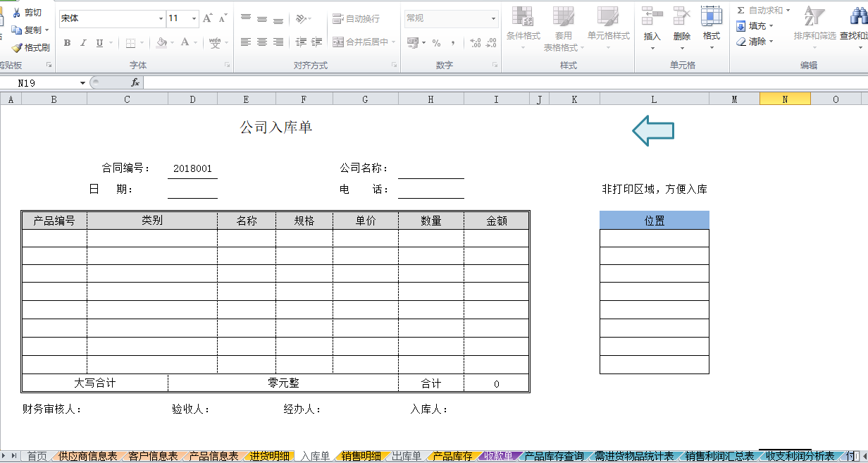This screenshot has width=868, height=463.
Task: Align text left
Action: click(x=246, y=42)
